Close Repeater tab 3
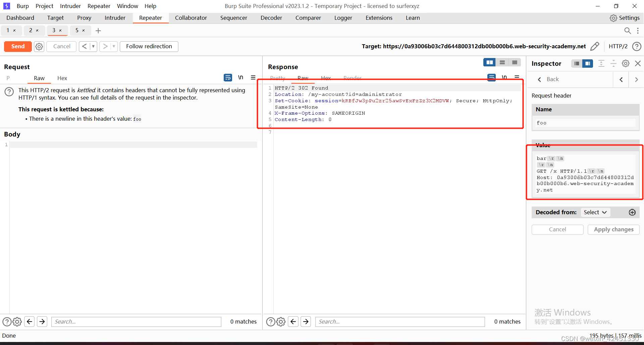Viewport: 644px width, 345px height. [x=60, y=31]
